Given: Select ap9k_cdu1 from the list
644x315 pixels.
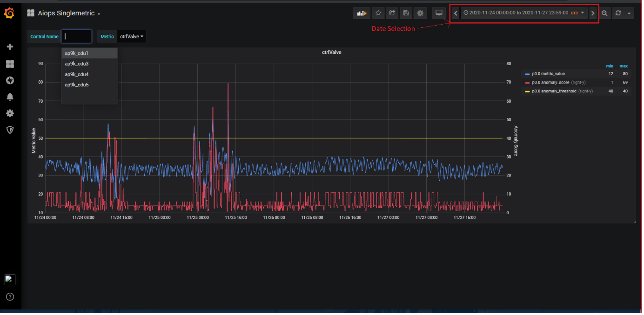Looking at the screenshot, I should click(x=89, y=53).
